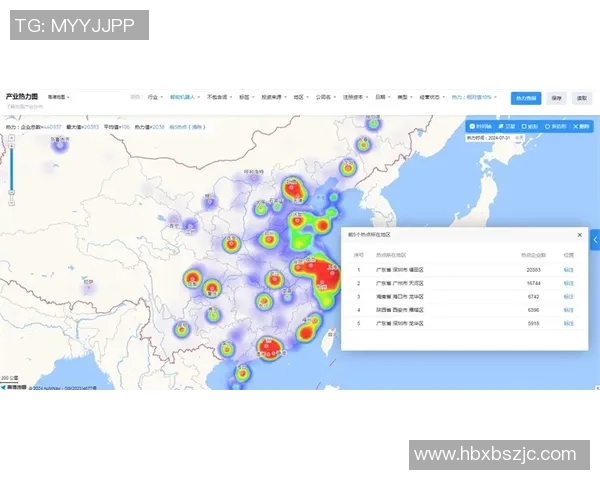Viewport: 600px width, 480px height.
Task: Click the 保存 save button
Action: pyautogui.click(x=556, y=98)
